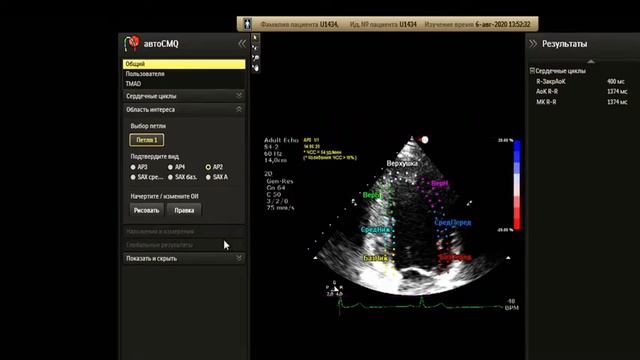640x360 pixels.
Task: Select the second tool in the vertical toolbar
Action: pos(256,48)
